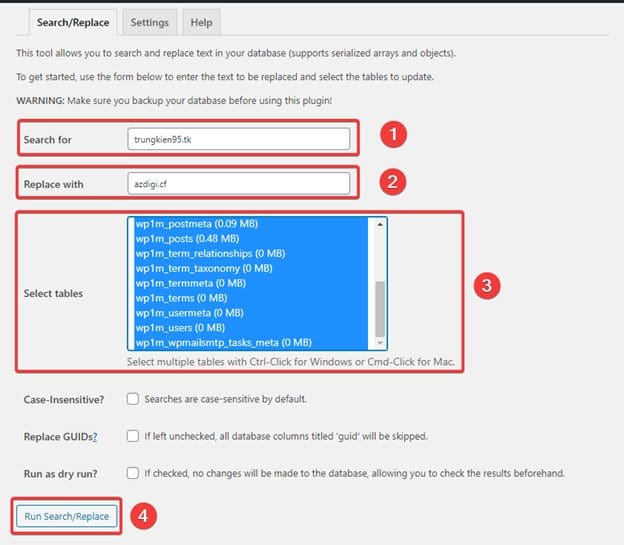
Task: Switch to the Settings tab
Action: pos(149,22)
